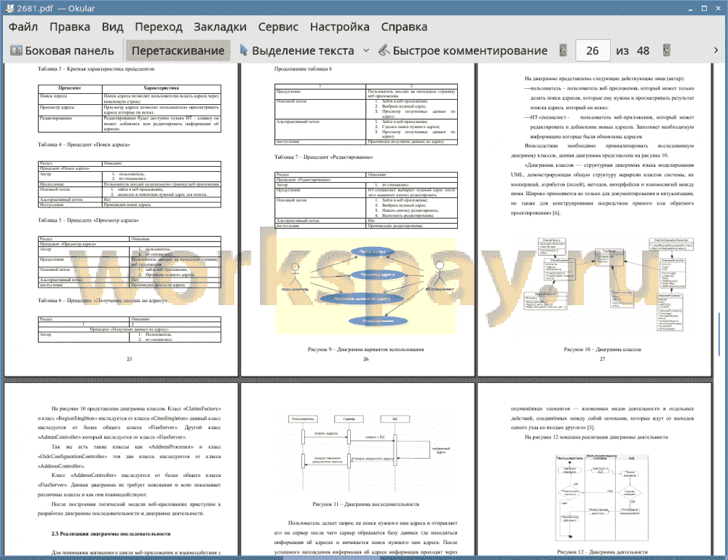Image resolution: width=728 pixels, height=560 pixels.
Task: Click the 'Сервер' box in the sequence diagram
Action: point(349,419)
